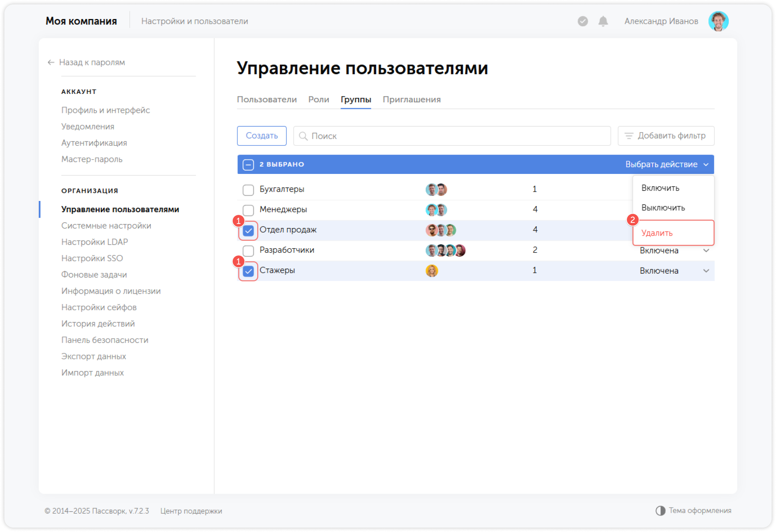Click the checkmark status icon in header
Viewport: 776px width, 532px height.
coord(582,21)
